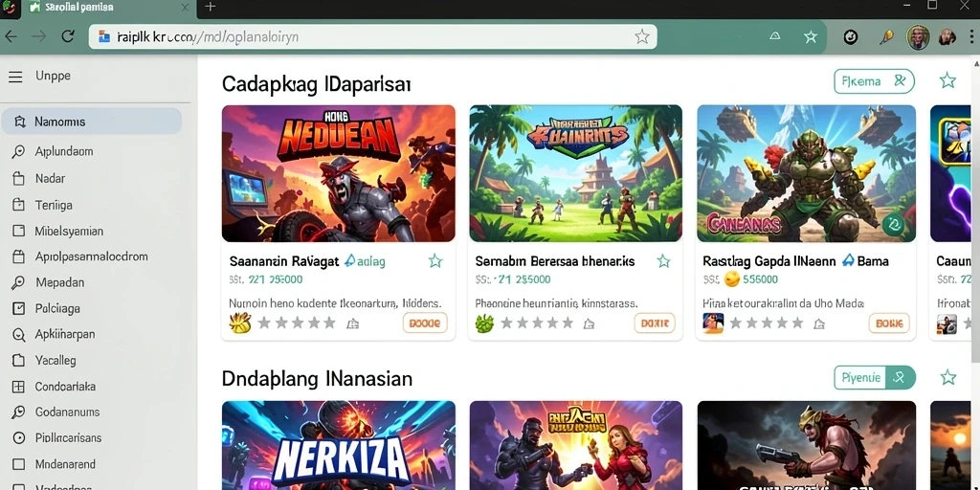Screen dimensions: 980x490
Task: Star the Sernabm Beresaa game
Action: [x=663, y=261]
